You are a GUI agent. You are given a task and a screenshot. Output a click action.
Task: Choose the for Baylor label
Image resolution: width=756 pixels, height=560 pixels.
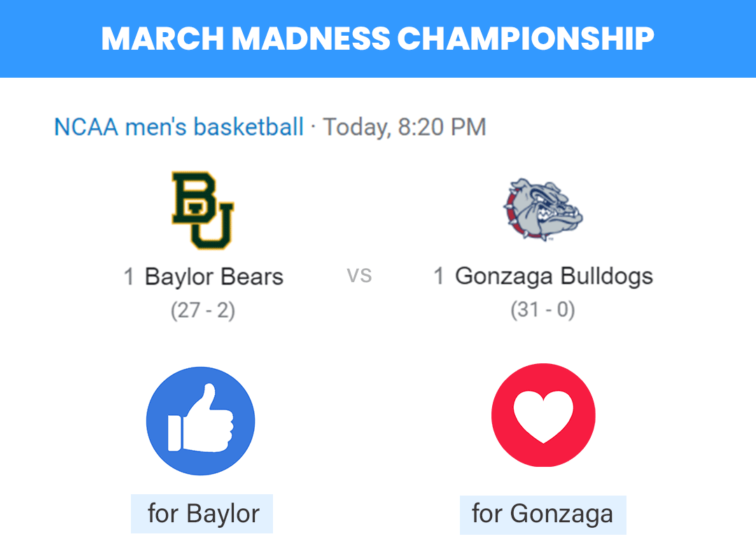tap(202, 514)
